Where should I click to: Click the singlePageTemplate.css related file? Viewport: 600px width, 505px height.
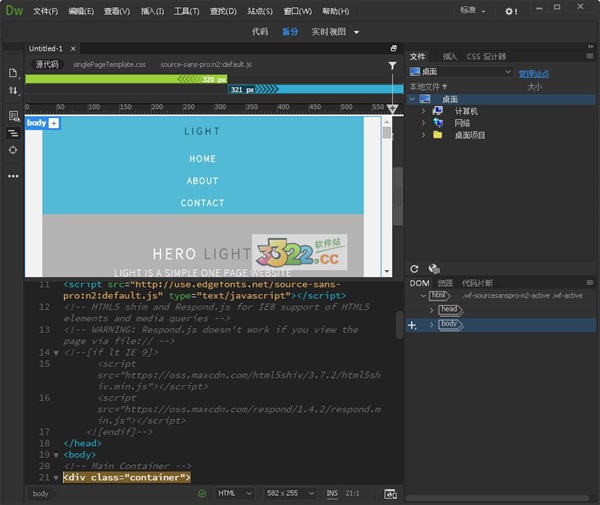109,64
